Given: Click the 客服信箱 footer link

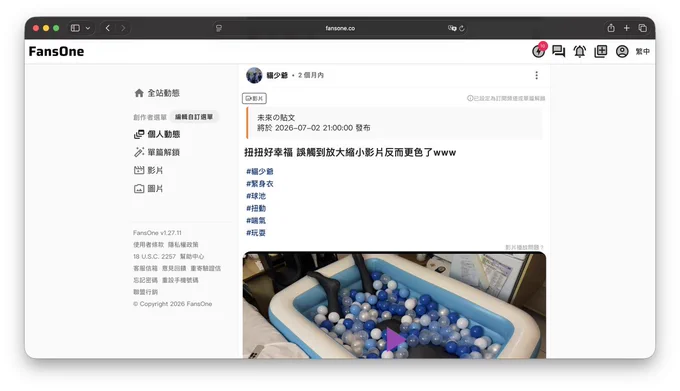Looking at the screenshot, I should (145, 268).
